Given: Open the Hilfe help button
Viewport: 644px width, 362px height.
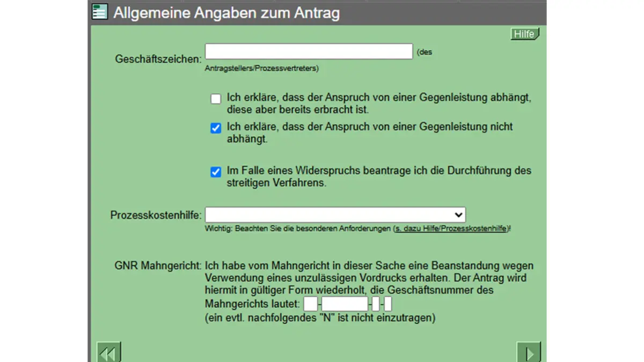Looking at the screenshot, I should tap(525, 34).
